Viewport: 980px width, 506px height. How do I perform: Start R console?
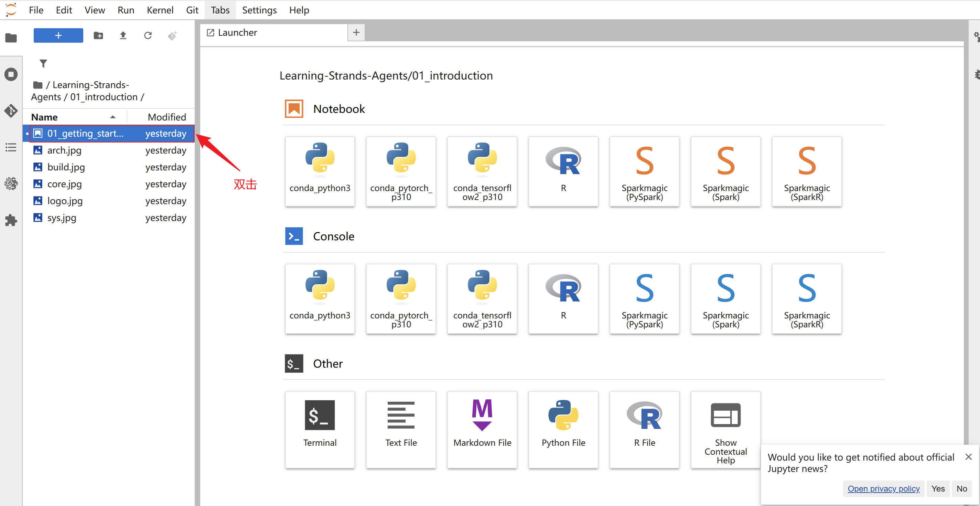pos(563,299)
